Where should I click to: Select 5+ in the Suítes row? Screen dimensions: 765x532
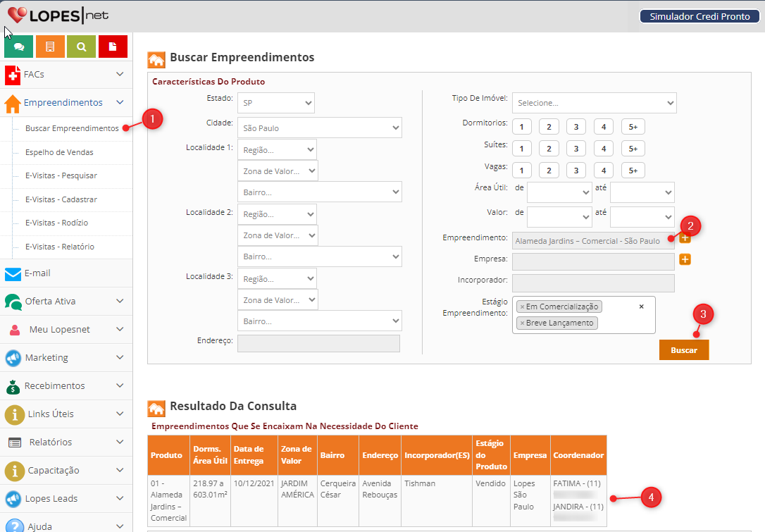633,149
